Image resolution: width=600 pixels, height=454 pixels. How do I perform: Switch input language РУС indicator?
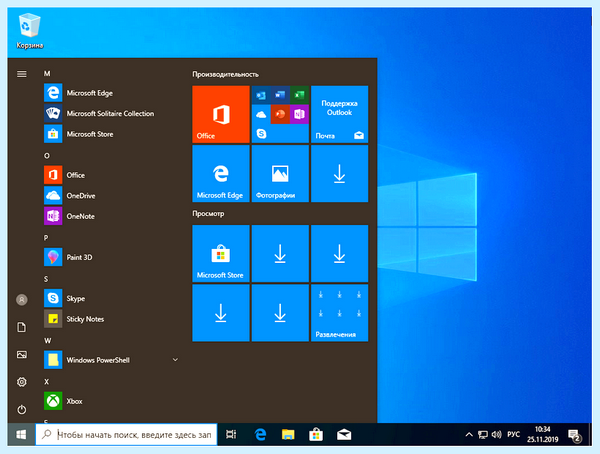tap(514, 434)
